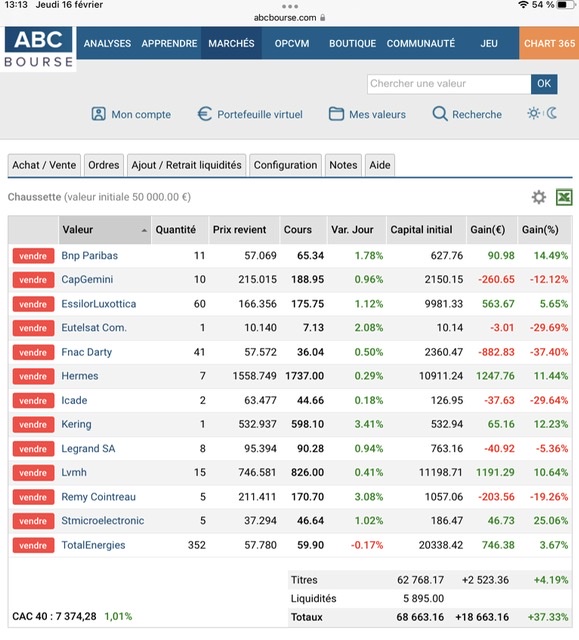
Task: Click vendre for Kering
Action: [33, 424]
